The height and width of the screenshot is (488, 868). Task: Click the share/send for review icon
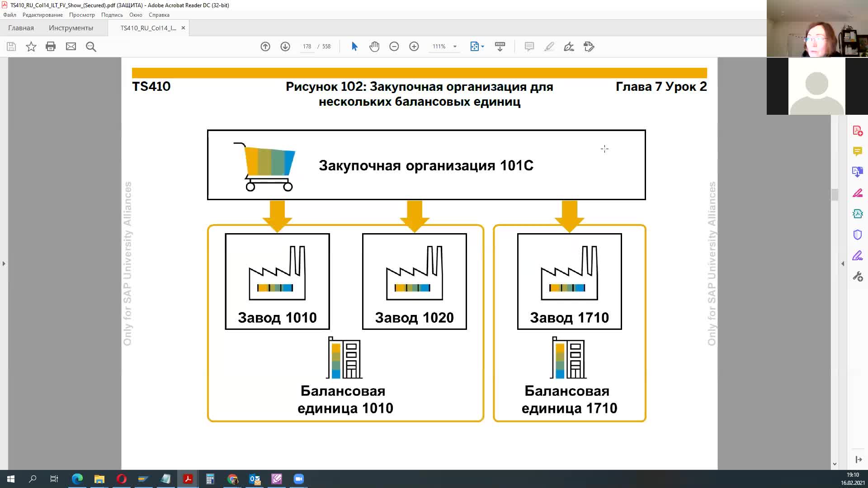[589, 47]
